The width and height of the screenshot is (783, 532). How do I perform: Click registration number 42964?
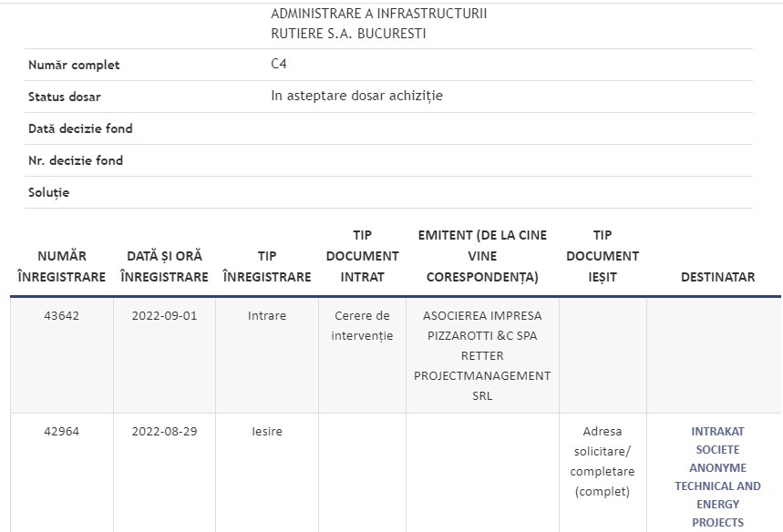click(x=62, y=432)
